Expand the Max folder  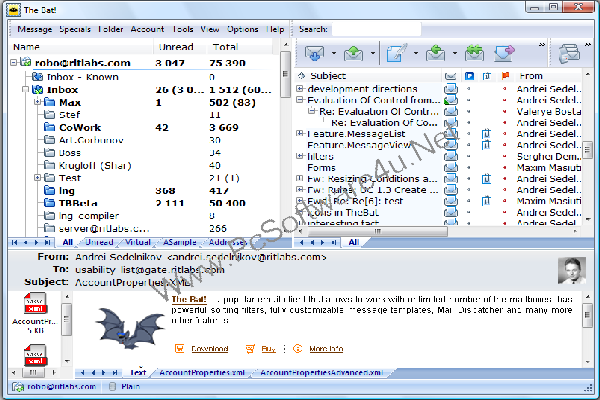coord(38,102)
